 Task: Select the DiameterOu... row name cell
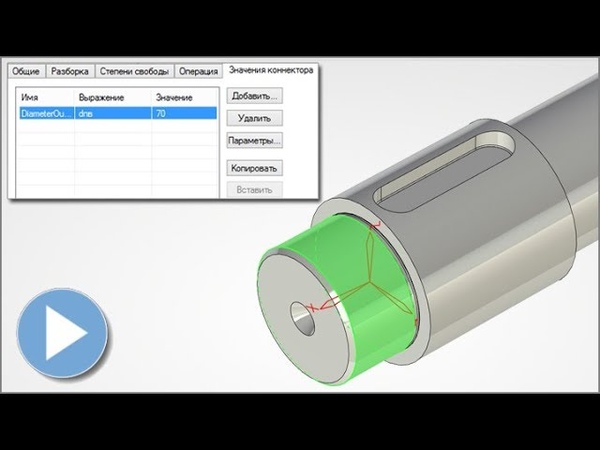pyautogui.click(x=45, y=115)
